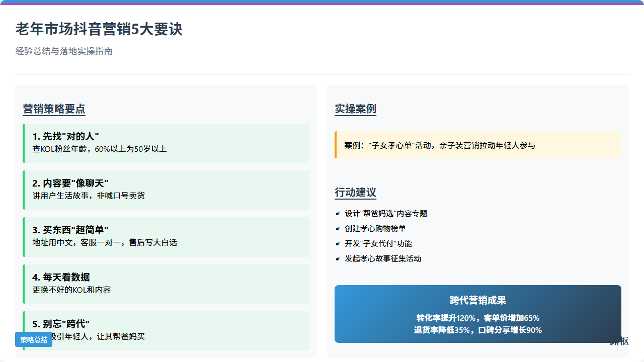
Task: Click the 实操案例 section heading
Action: [355, 109]
